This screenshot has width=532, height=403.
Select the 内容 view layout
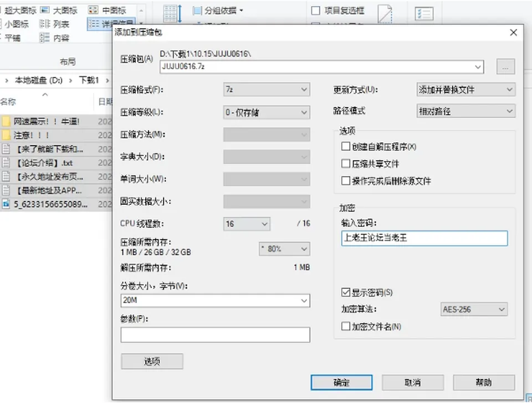pyautogui.click(x=55, y=38)
